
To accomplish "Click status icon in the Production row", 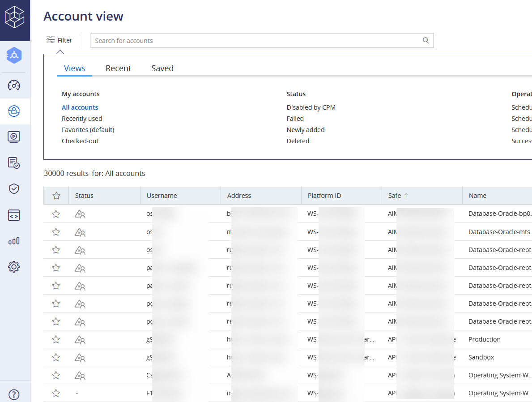I will [x=80, y=339].
